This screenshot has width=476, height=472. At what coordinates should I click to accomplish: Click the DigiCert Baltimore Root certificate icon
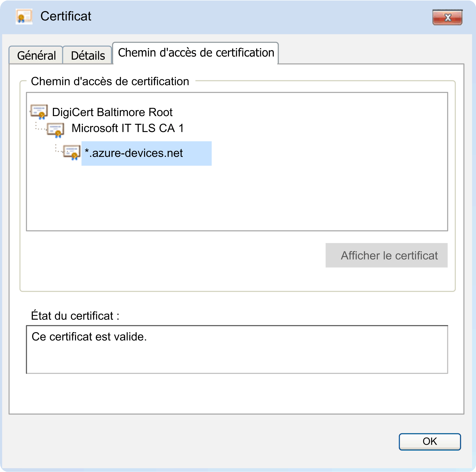[x=39, y=112]
